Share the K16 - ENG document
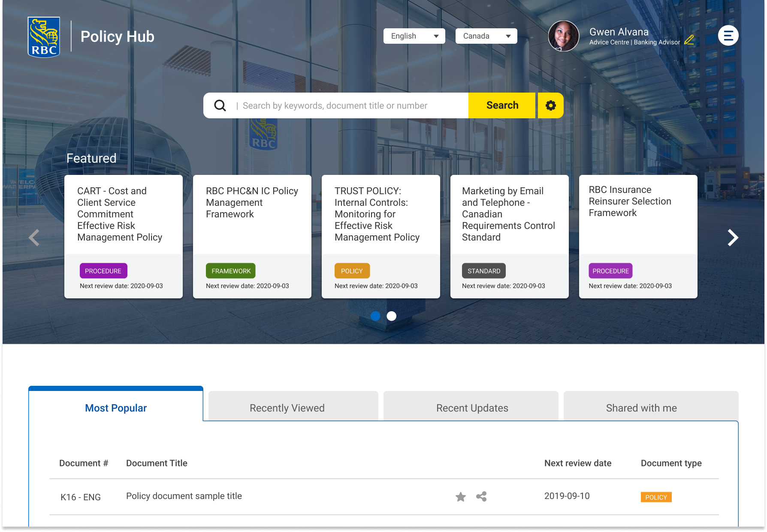Image resolution: width=767 pixels, height=532 pixels. point(481,497)
